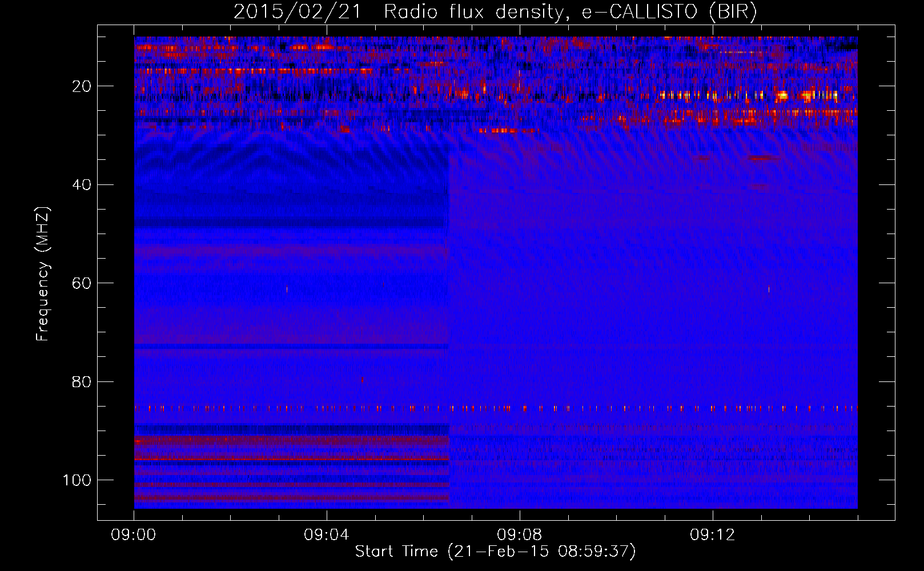Viewport: 924px width, 571px height.
Task: Click the frequency axis value '60'
Action: (x=82, y=283)
